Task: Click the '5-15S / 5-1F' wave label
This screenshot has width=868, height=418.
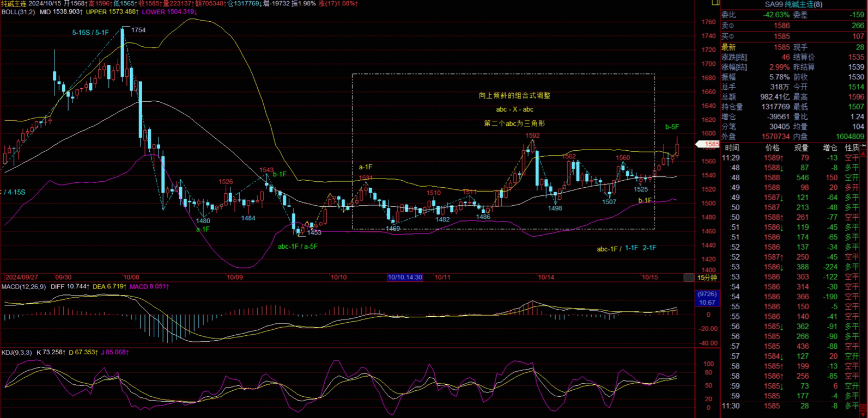Action: [90, 33]
